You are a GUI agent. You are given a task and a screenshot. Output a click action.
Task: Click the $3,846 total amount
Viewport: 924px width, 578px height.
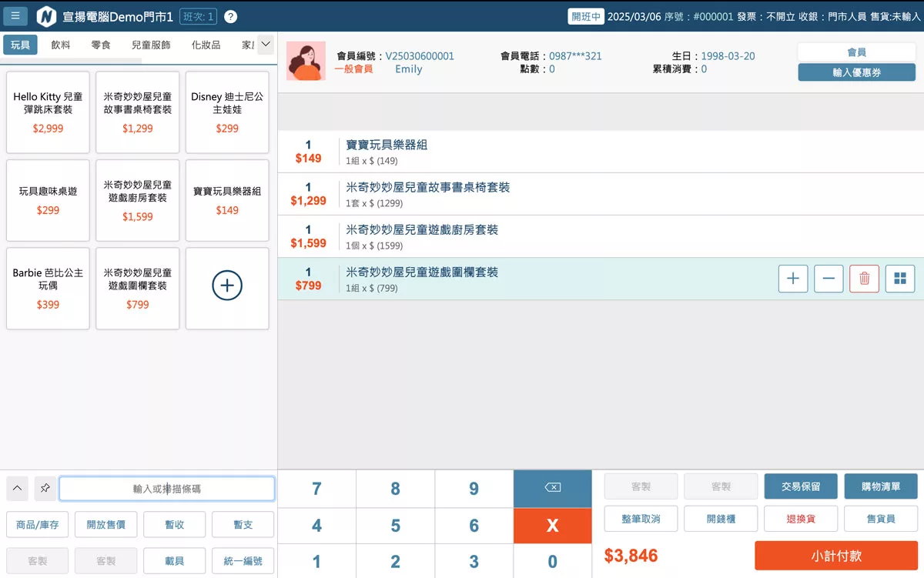[631, 556]
